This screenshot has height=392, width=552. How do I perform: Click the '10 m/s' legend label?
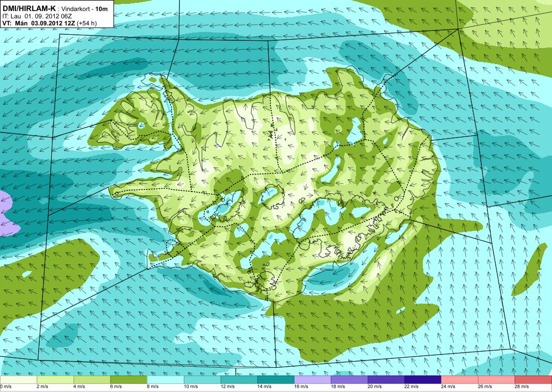click(191, 386)
